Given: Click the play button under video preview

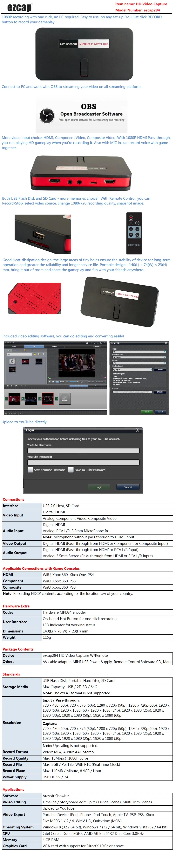Looking at the screenshot, I should 50,382.
